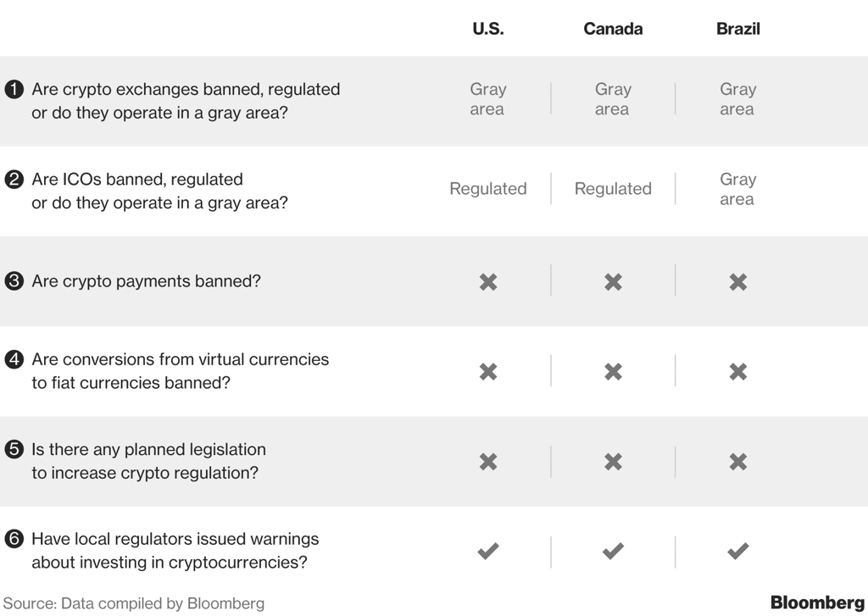The width and height of the screenshot is (868, 616).
Task: Click the number 4 circle icon
Action: 14,359
